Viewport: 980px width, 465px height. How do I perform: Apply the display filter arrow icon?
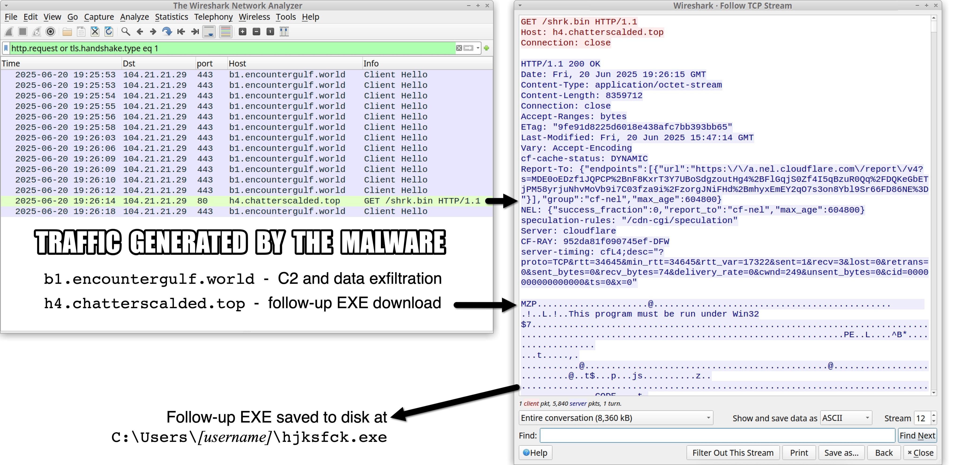tap(469, 48)
